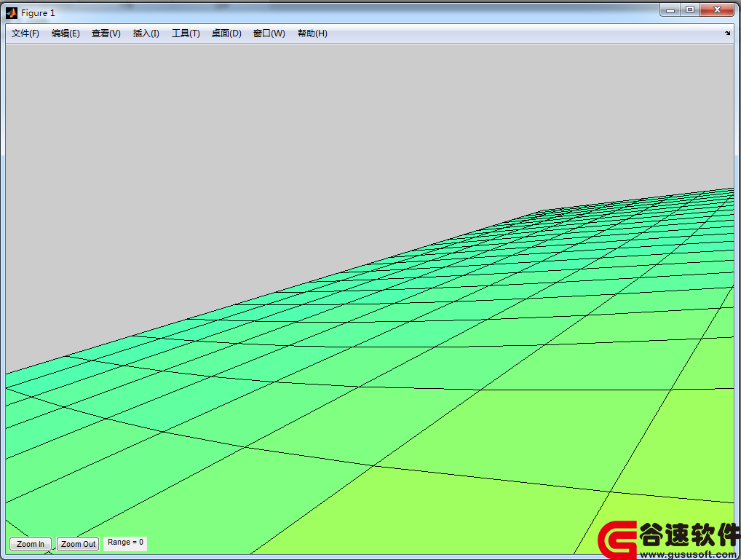The width and height of the screenshot is (741, 560).
Task: Open the 文件(F) menu
Action: [25, 33]
